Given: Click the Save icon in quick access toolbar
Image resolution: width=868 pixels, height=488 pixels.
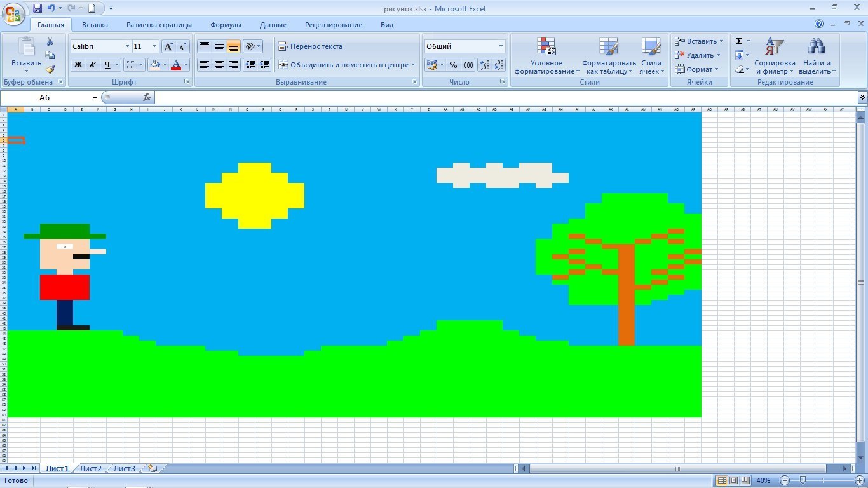Looking at the screenshot, I should point(37,8).
